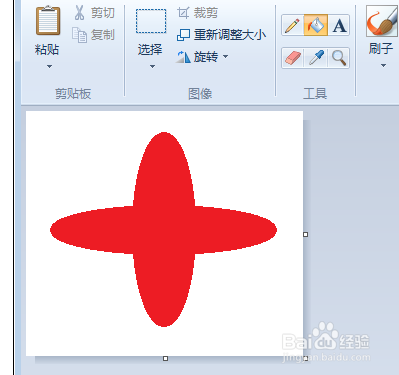Image resolution: width=399 pixels, height=375 pixels.
Task: Select the Eraser tool
Action: point(293,58)
